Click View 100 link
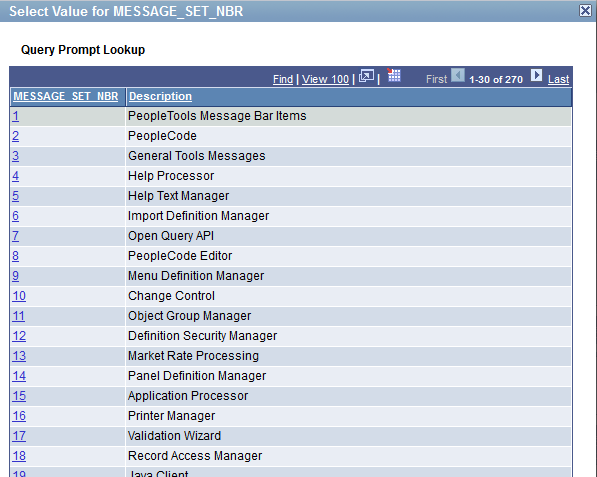The image size is (597, 477). pyautogui.click(x=326, y=79)
